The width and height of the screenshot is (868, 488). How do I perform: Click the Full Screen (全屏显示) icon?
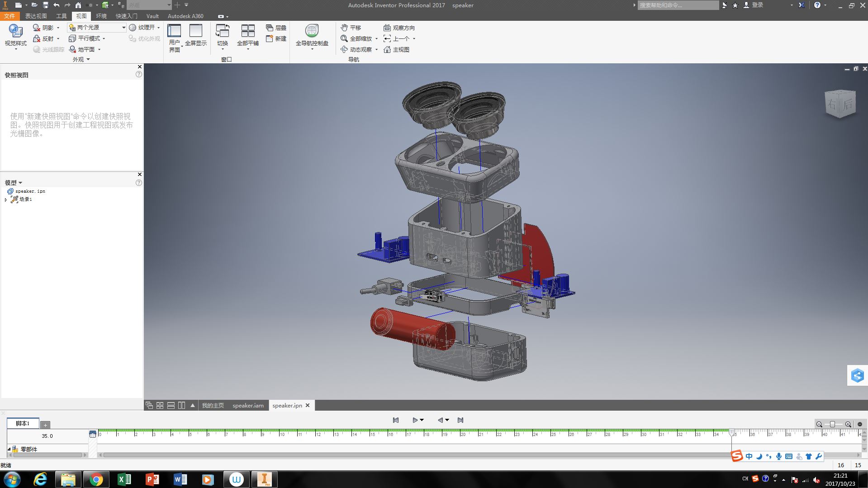click(196, 31)
